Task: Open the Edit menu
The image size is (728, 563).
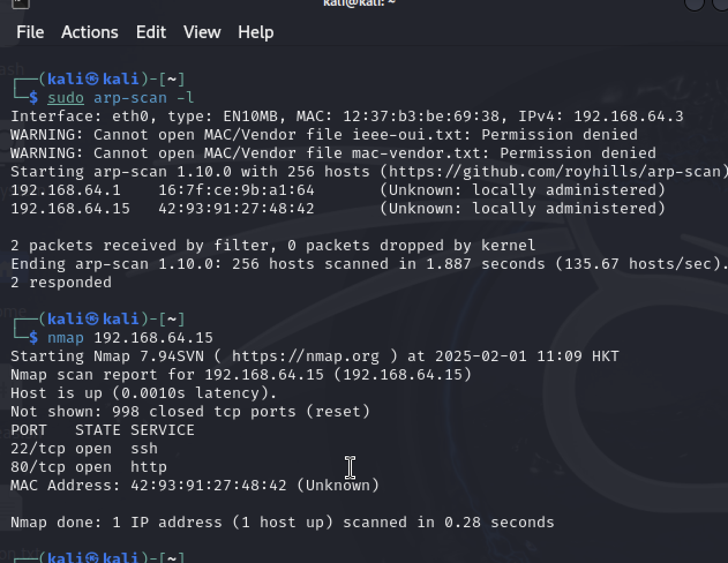Action: (x=151, y=32)
